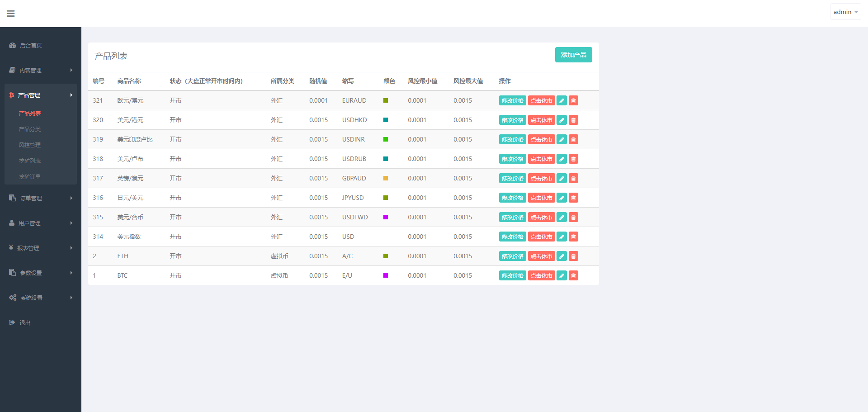Expand the 用户管理 menu arrow

click(x=71, y=223)
